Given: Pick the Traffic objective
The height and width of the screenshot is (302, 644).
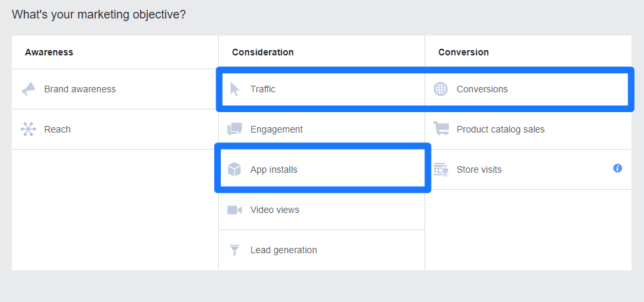Looking at the screenshot, I should point(263,89).
